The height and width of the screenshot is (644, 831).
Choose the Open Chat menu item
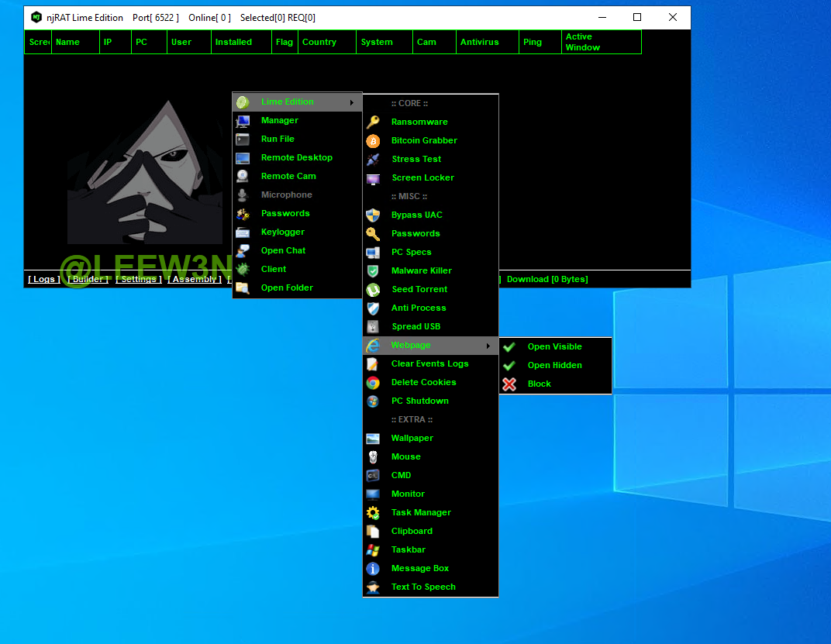point(283,251)
